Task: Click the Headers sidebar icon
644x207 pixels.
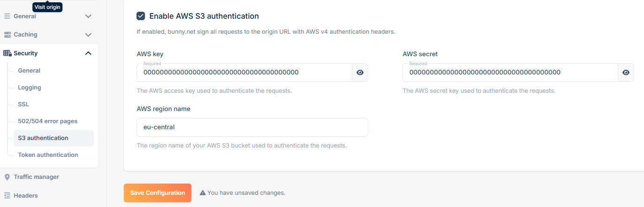Action: 7,196
